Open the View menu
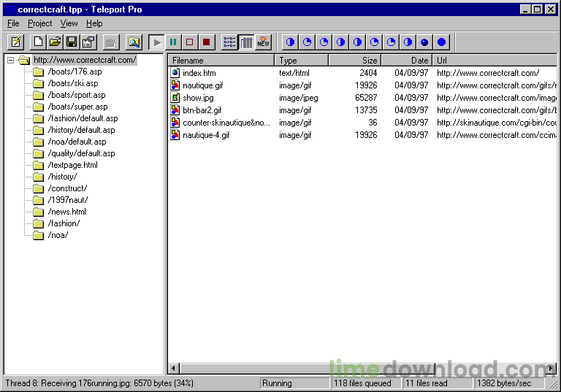Viewport: 561px width, 392px height. 69,23
